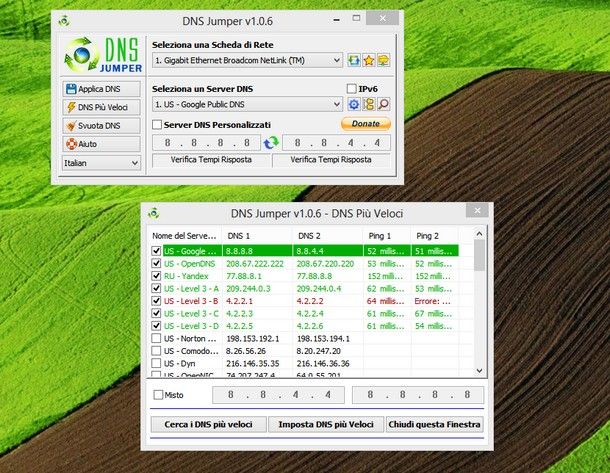Tick the Misto checkbox
The height and width of the screenshot is (473, 610).
[158, 395]
